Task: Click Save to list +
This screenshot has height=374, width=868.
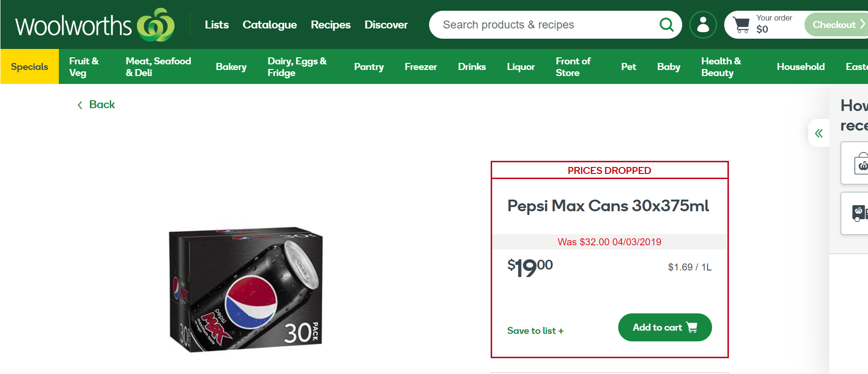Action: (x=536, y=331)
